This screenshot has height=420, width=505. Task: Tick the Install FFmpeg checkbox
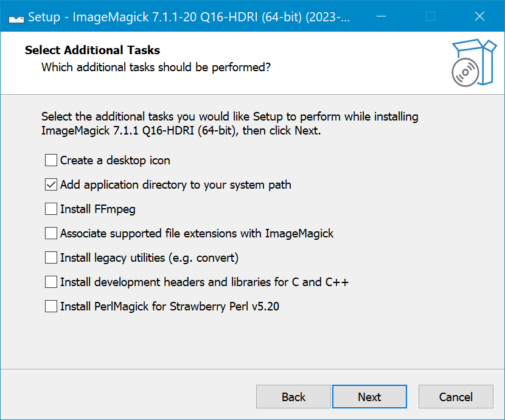[x=51, y=209]
